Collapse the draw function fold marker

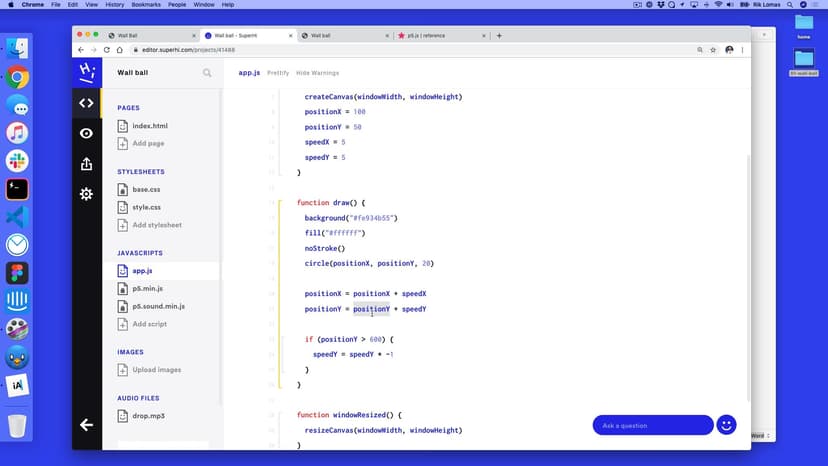tap(281, 202)
